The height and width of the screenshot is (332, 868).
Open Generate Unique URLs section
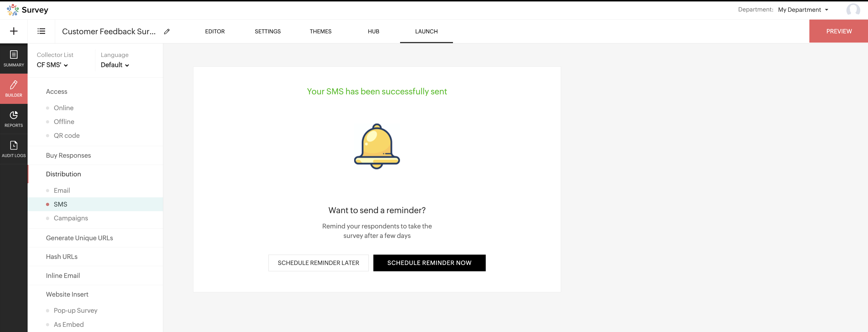pyautogui.click(x=79, y=238)
